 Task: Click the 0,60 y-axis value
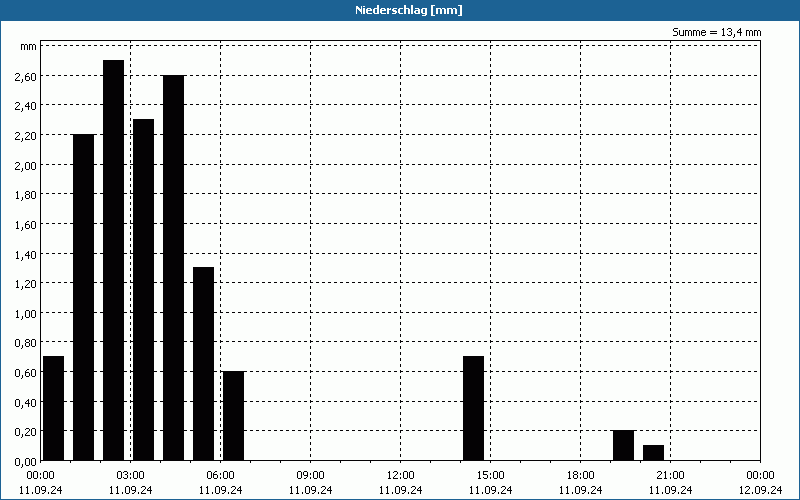pyautogui.click(x=26, y=372)
